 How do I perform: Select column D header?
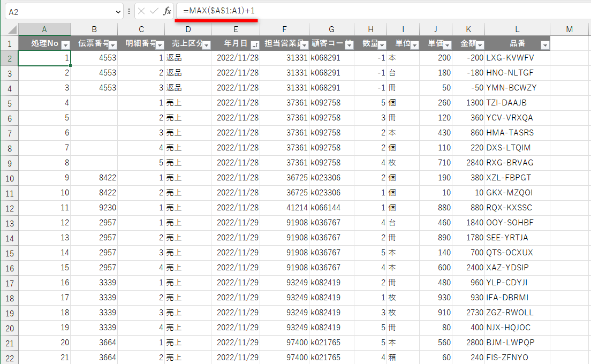tap(188, 29)
